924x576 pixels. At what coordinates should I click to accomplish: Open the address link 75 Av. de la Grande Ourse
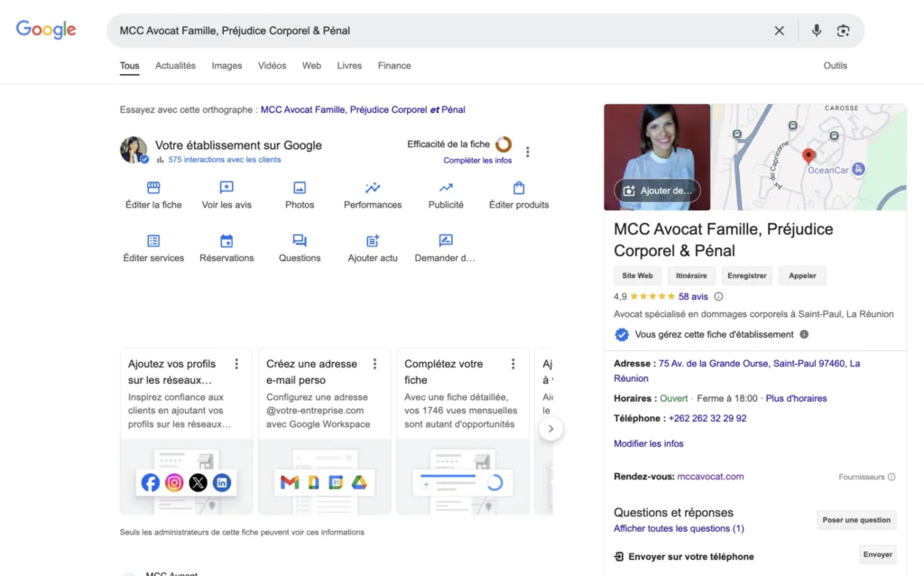click(736, 371)
